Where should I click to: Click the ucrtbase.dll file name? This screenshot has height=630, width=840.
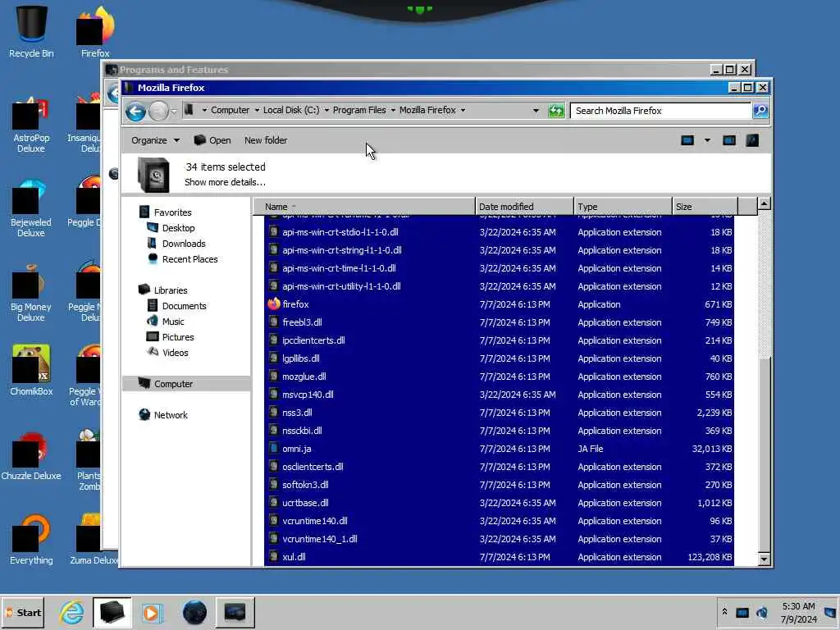point(305,503)
